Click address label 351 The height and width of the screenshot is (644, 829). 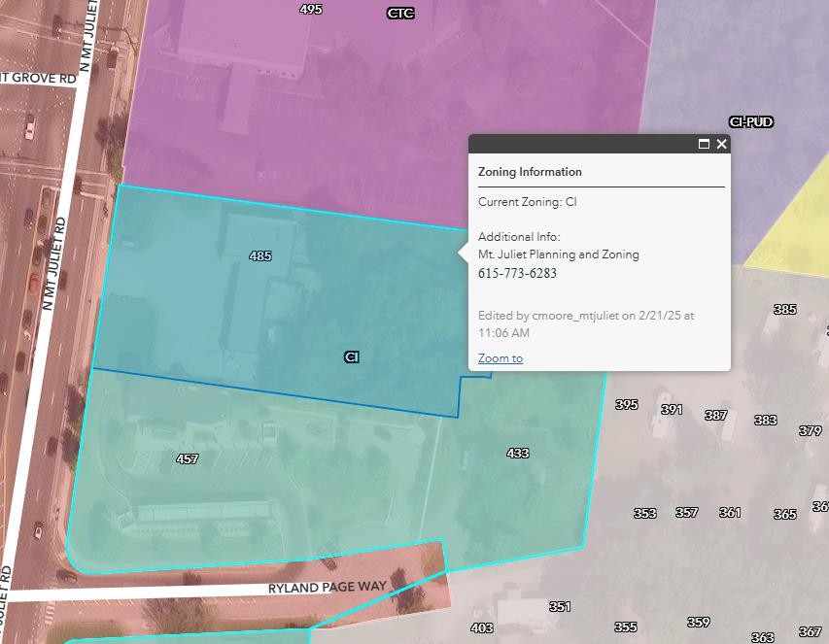[x=560, y=606]
